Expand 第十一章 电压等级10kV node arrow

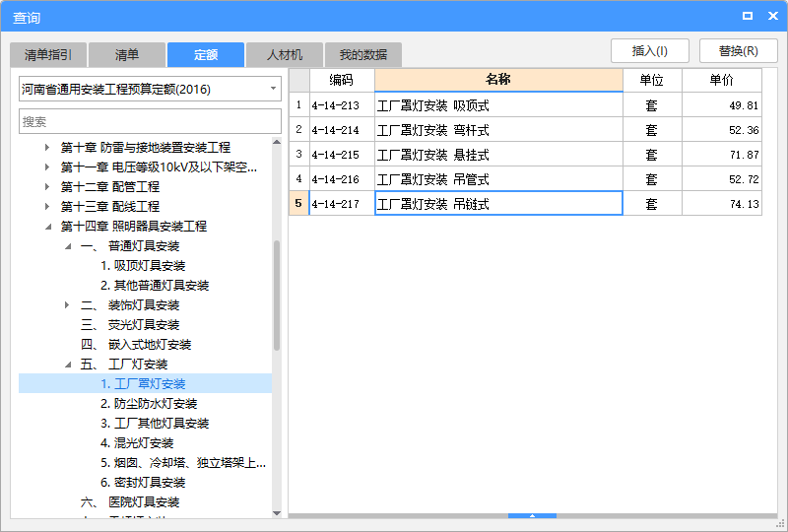pyautogui.click(x=46, y=166)
